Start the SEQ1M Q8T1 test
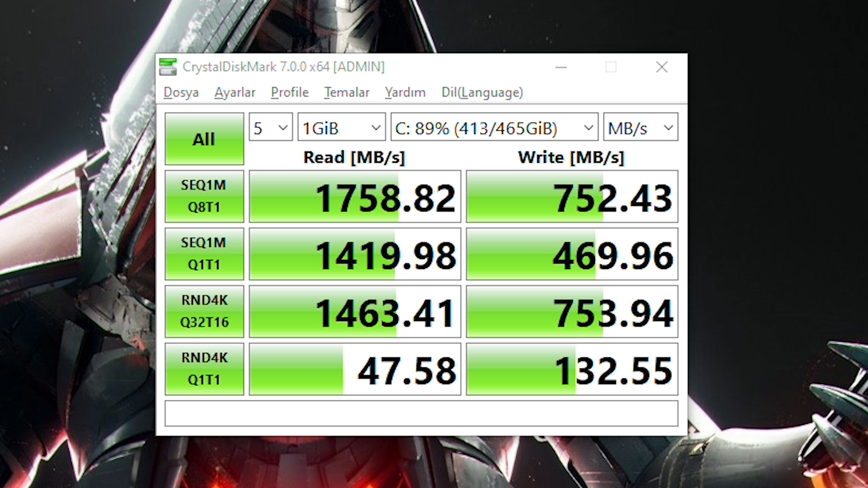868x488 pixels. [x=204, y=196]
